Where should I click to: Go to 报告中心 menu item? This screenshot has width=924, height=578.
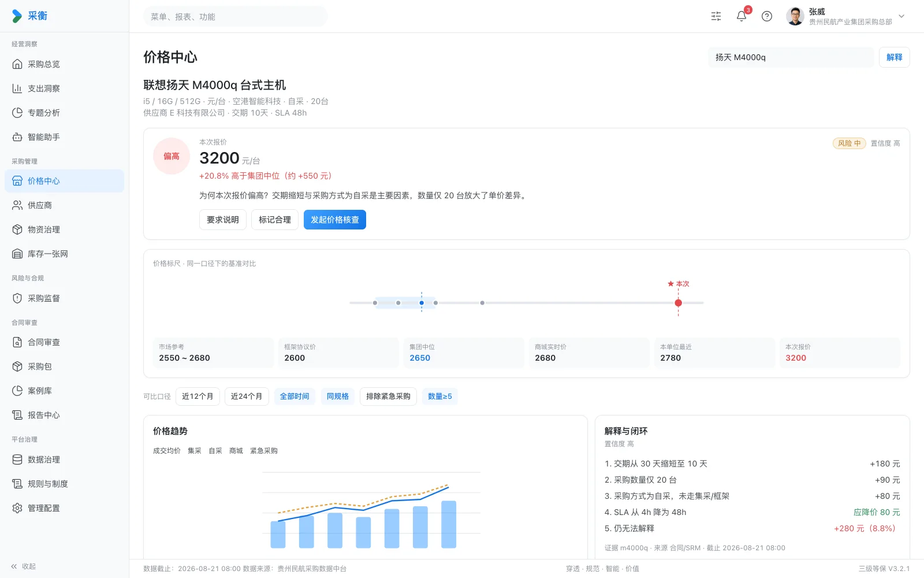(64, 415)
